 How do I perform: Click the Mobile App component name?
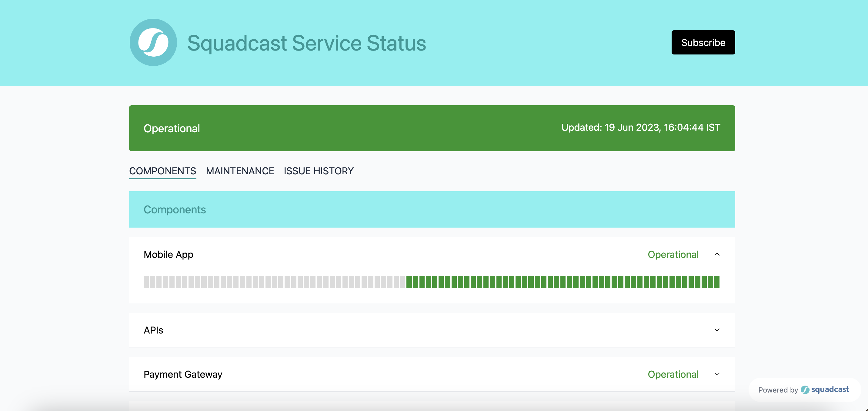pyautogui.click(x=169, y=255)
